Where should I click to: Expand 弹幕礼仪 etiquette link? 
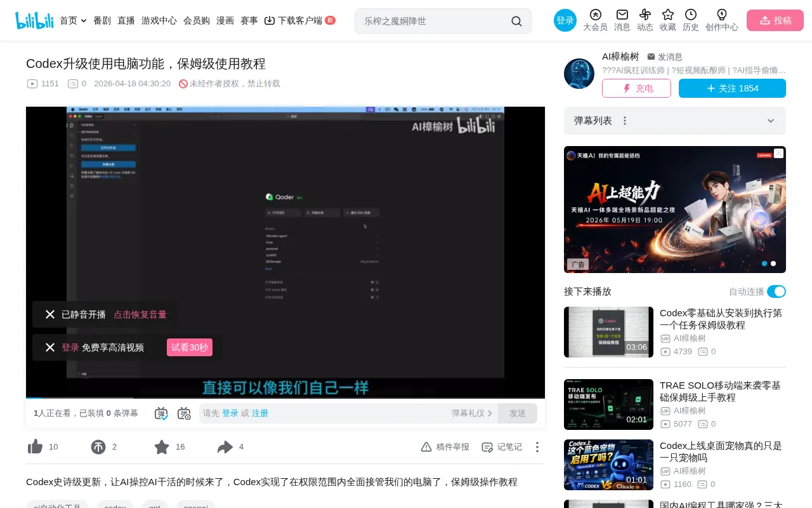pos(472,413)
